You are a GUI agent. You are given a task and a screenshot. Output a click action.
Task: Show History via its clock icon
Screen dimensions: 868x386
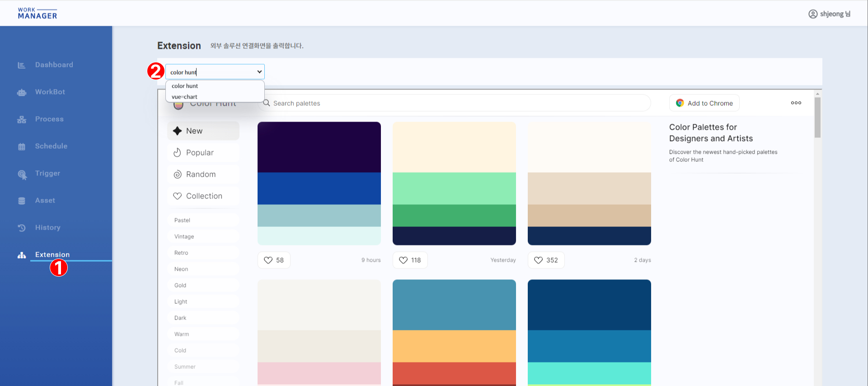click(x=21, y=228)
